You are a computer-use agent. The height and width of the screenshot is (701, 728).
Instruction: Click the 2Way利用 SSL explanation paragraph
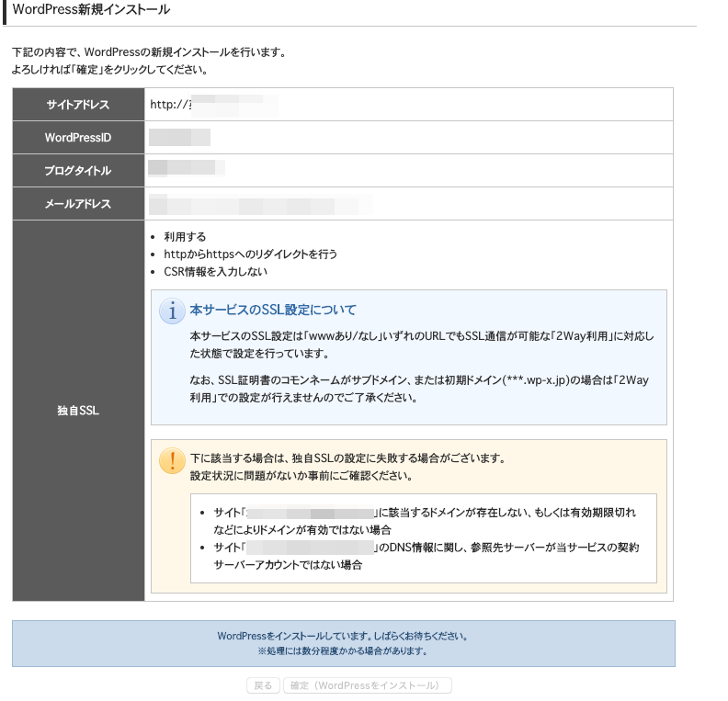point(422,345)
